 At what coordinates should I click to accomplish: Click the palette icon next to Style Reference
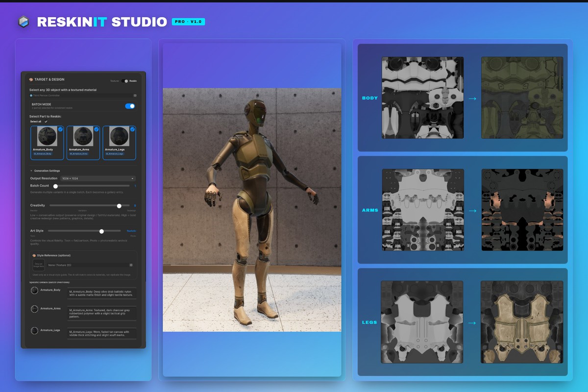(x=34, y=255)
